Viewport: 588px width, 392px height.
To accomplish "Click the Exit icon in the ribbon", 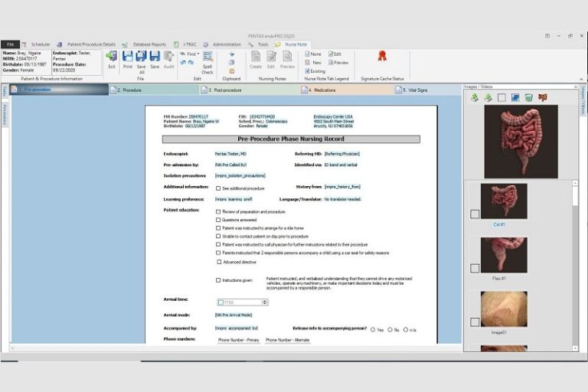I will pyautogui.click(x=112, y=58).
